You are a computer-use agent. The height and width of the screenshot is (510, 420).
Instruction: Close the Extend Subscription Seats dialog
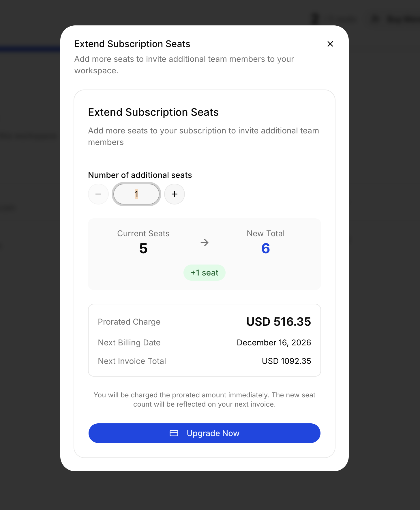[330, 44]
